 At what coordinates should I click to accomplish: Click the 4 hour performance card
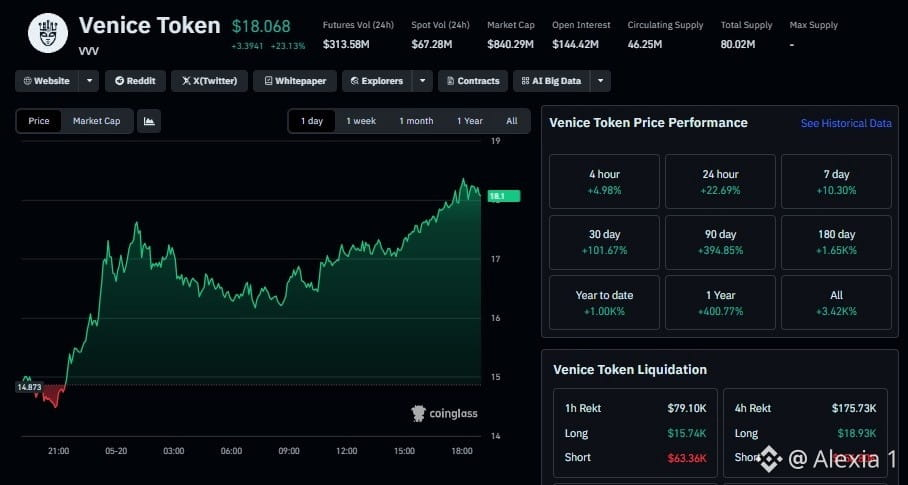coord(604,182)
